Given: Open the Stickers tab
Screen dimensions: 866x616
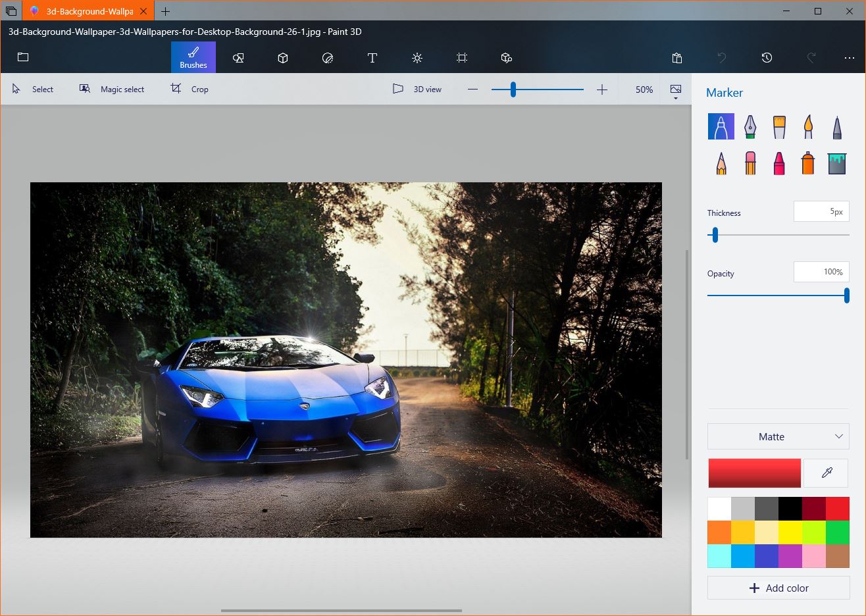Looking at the screenshot, I should pos(328,58).
